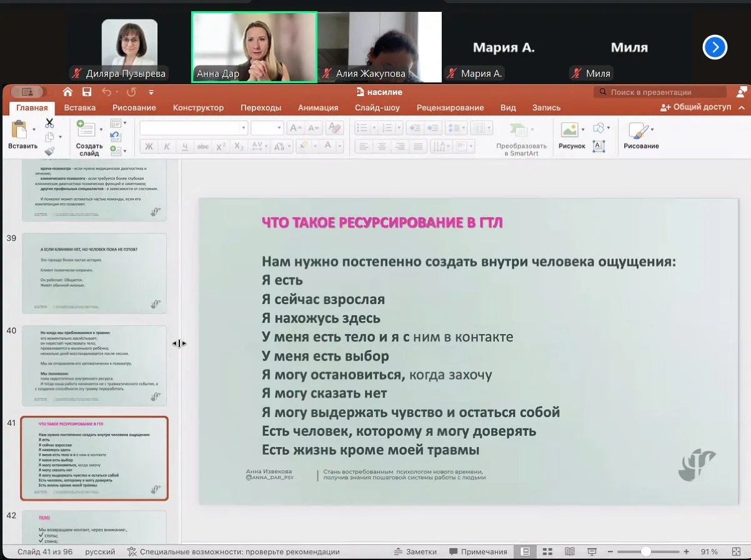Screen dimensions: 751x560
Task: Open the font size combo box
Action: [x=267, y=128]
